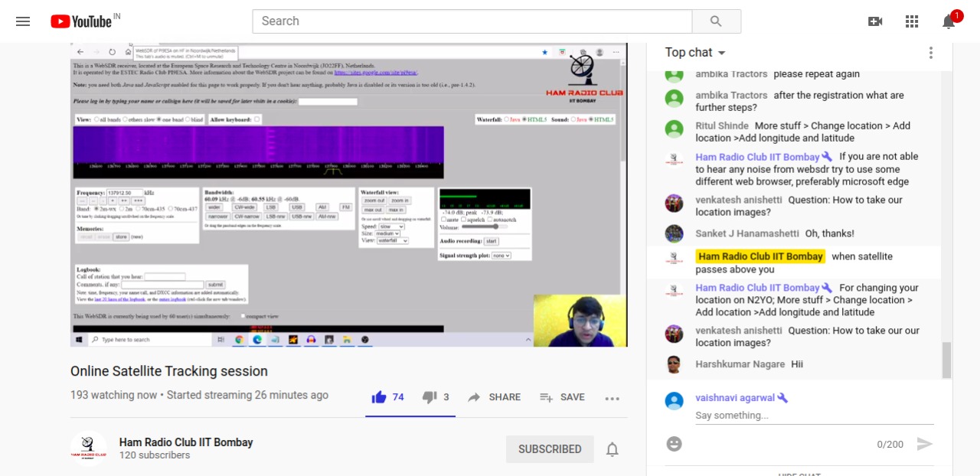Image resolution: width=980 pixels, height=476 pixels.
Task: Select the 2m-wx band radio
Action: click(x=96, y=209)
